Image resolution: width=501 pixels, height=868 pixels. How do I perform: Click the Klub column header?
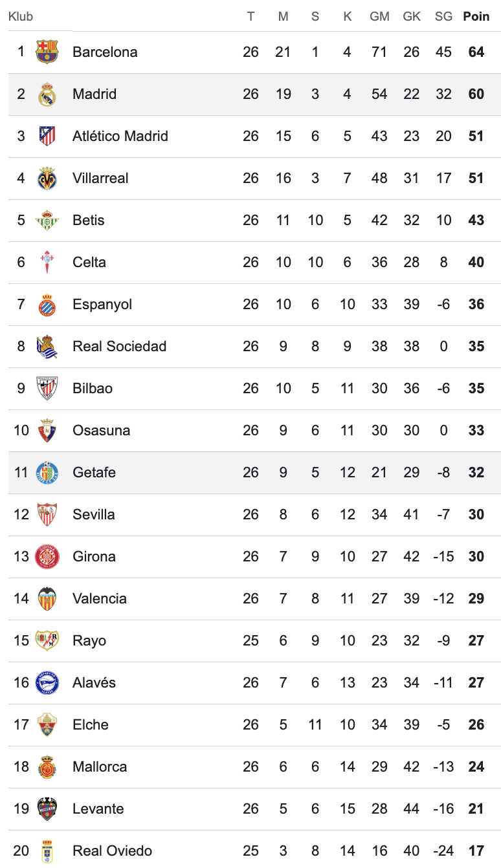(x=21, y=17)
